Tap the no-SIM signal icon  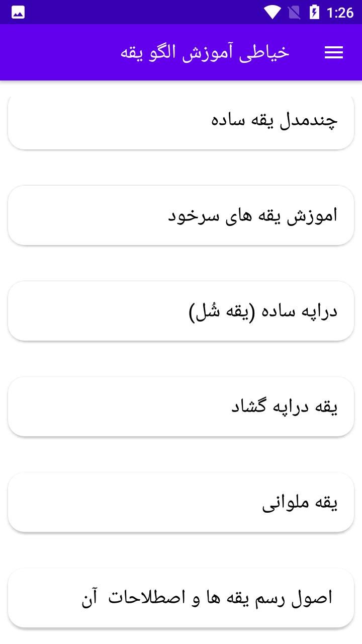(x=294, y=12)
